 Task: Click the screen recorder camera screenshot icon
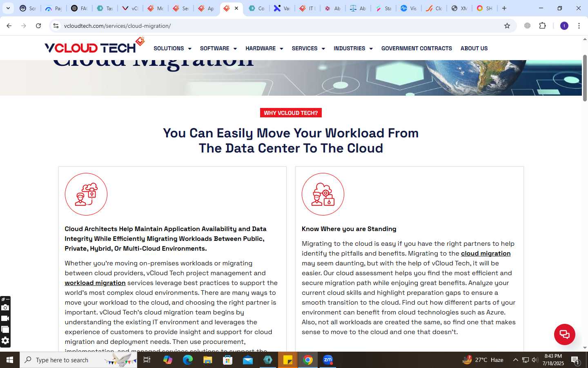click(5, 307)
